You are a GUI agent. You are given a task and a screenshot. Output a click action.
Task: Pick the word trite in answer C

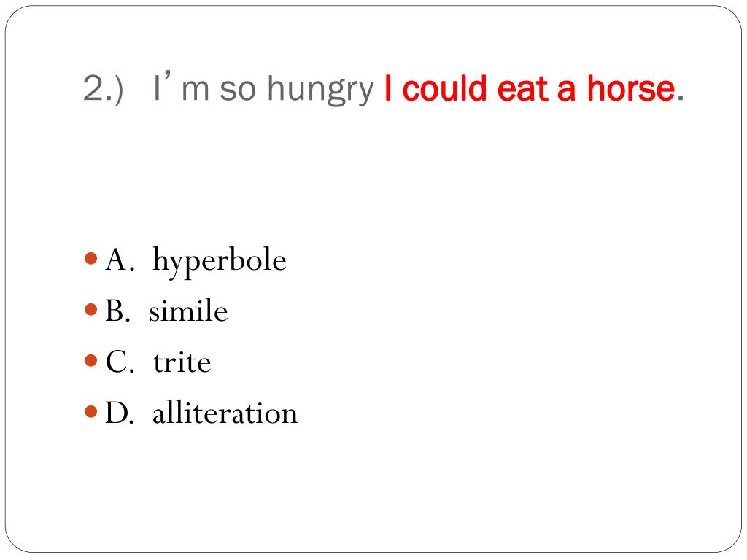182,362
